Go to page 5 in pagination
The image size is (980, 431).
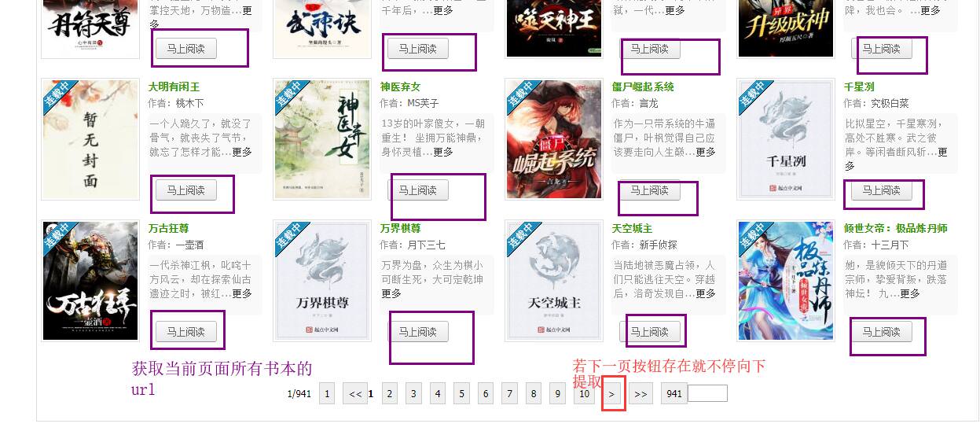[x=461, y=394]
